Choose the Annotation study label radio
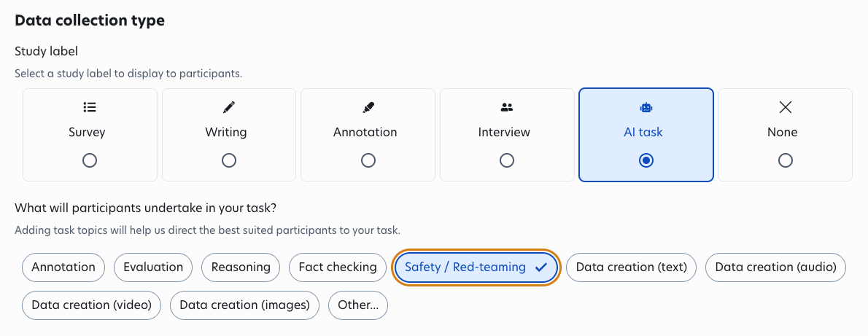 [x=368, y=160]
